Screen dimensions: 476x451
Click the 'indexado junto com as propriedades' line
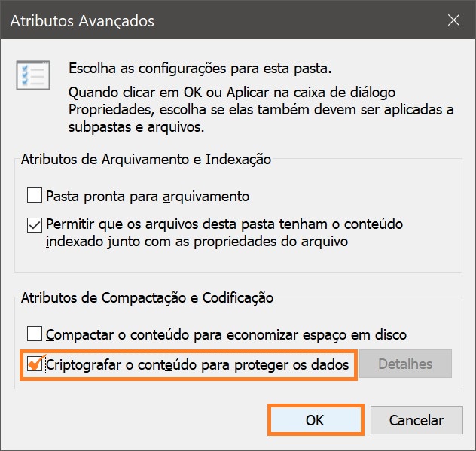point(197,242)
